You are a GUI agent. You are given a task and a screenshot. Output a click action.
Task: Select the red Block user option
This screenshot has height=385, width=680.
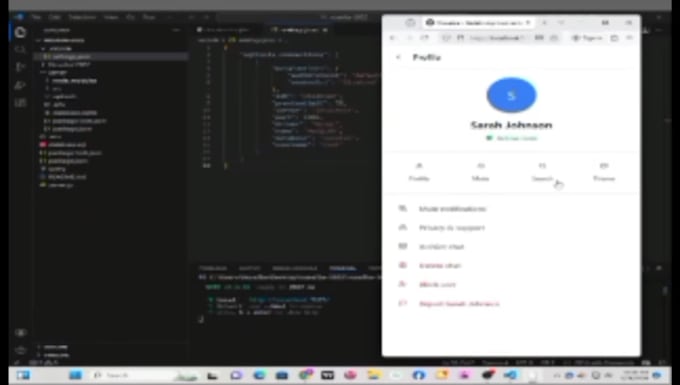pyautogui.click(x=511, y=284)
